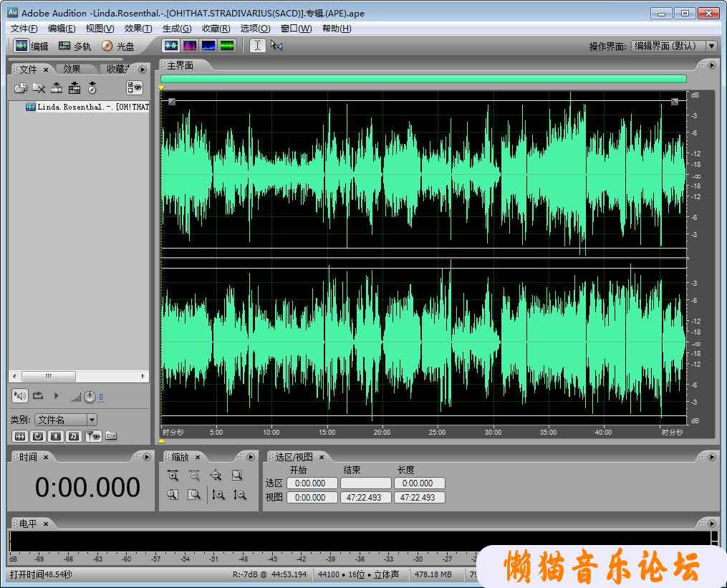Viewport: 727px width, 588px height.
Task: Select the Linda.Rosenthal file in the list
Action: click(87, 107)
